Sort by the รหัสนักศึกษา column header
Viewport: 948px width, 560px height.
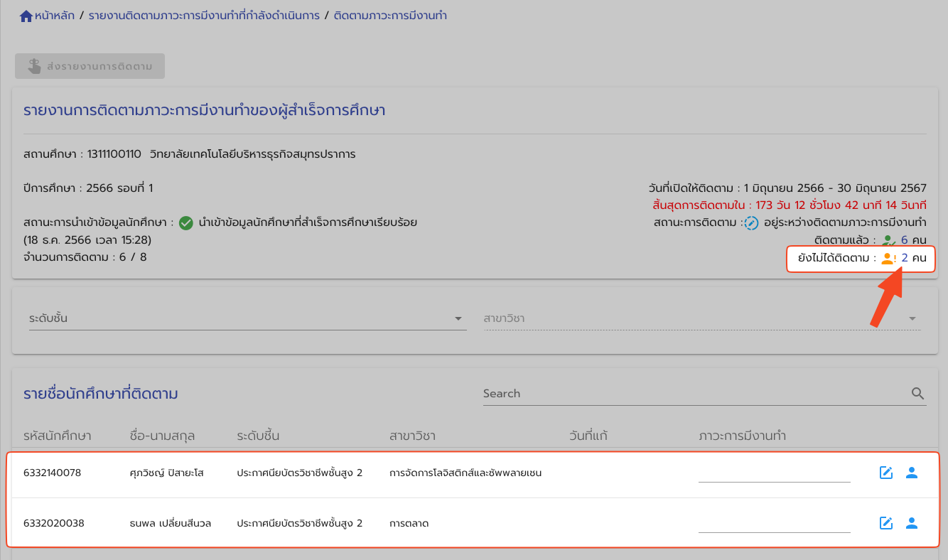pos(58,436)
